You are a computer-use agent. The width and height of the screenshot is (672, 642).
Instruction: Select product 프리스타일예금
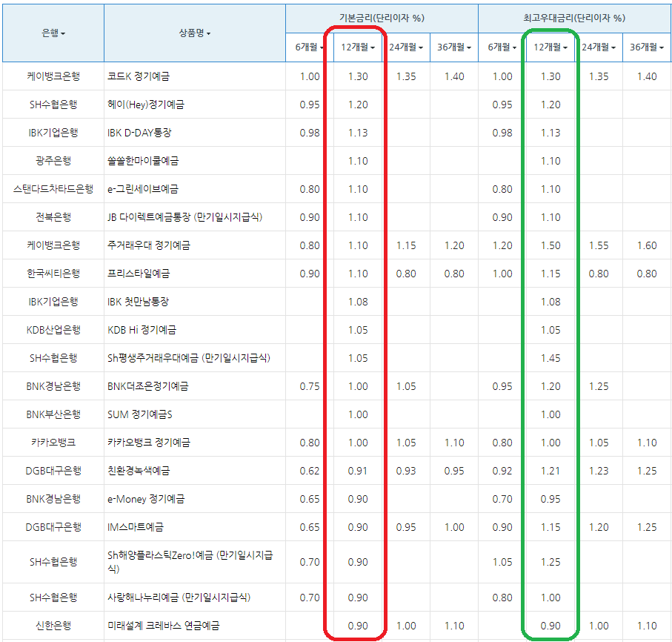[x=139, y=274]
